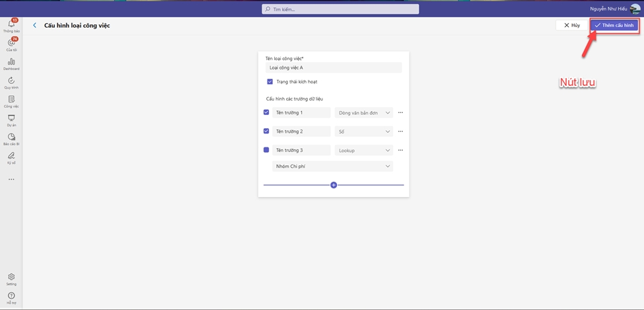Open the Dashboard chart icon
Viewport: 644px width, 310px height.
[x=11, y=62]
